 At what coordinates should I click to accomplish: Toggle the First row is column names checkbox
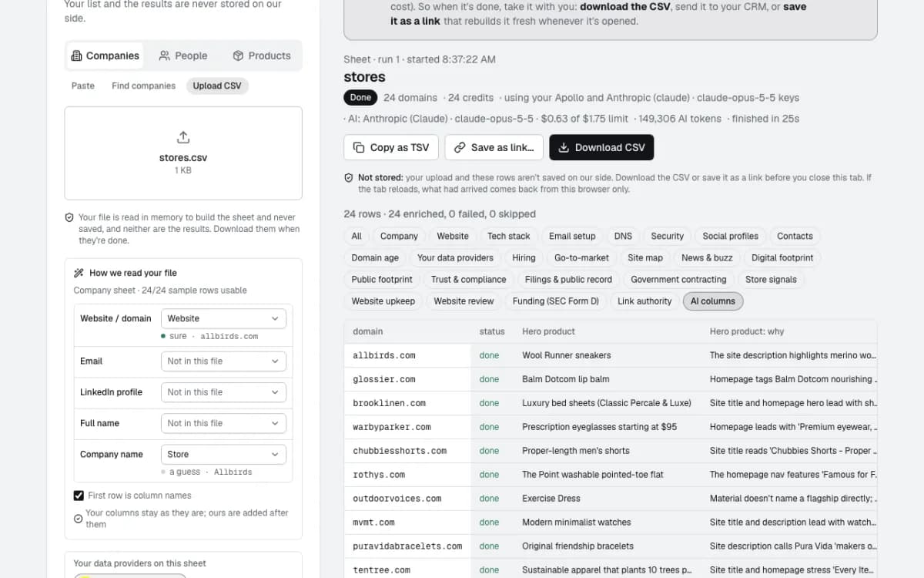point(79,496)
